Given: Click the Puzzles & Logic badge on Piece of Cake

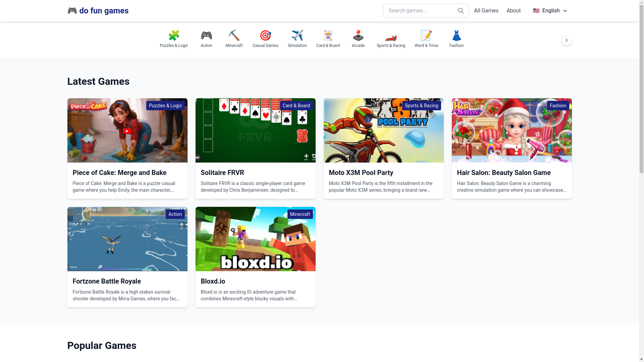Looking at the screenshot, I should 165,106.
